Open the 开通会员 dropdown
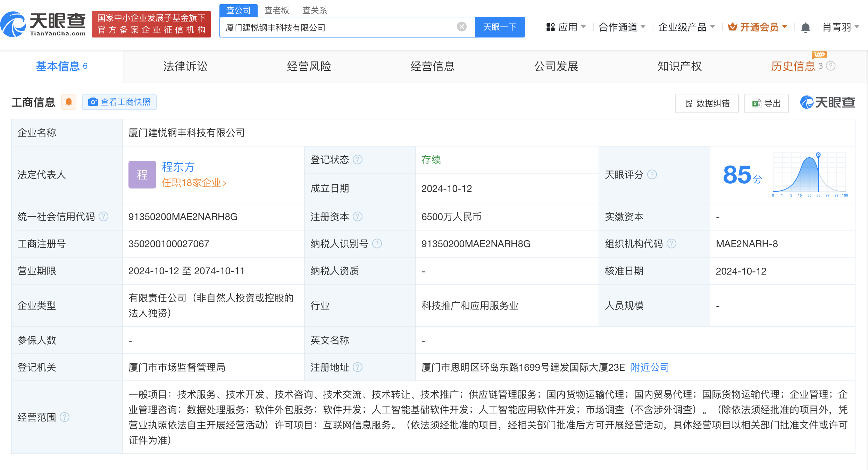The image size is (868, 470). click(758, 27)
